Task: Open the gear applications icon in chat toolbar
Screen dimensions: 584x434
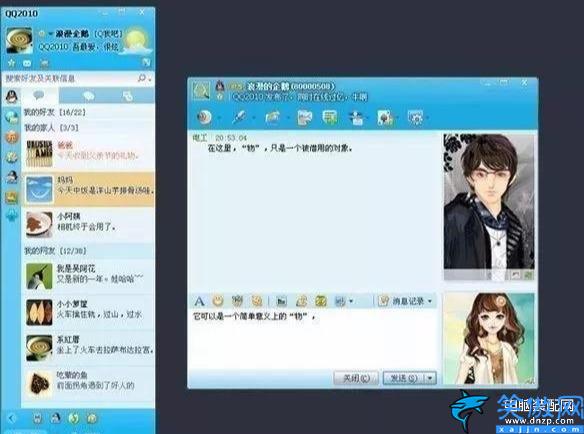Action: click(x=415, y=117)
